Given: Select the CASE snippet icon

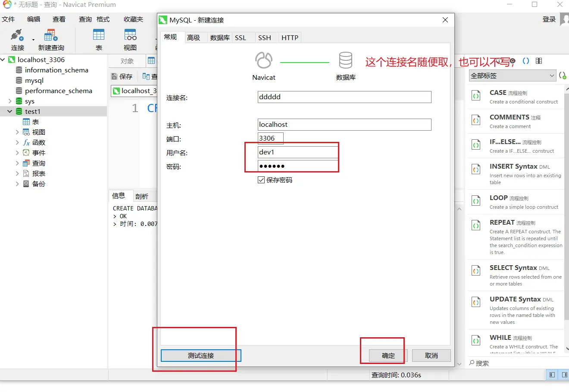Looking at the screenshot, I should click(x=476, y=96).
